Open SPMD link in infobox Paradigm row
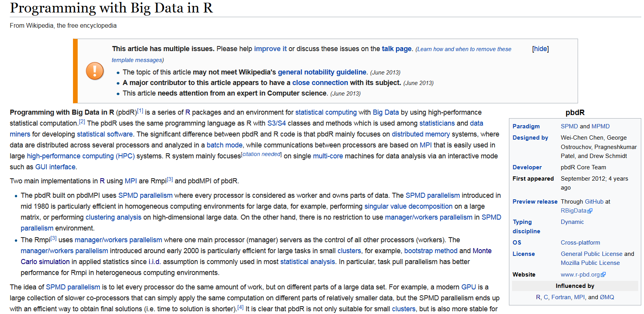 tap(569, 126)
